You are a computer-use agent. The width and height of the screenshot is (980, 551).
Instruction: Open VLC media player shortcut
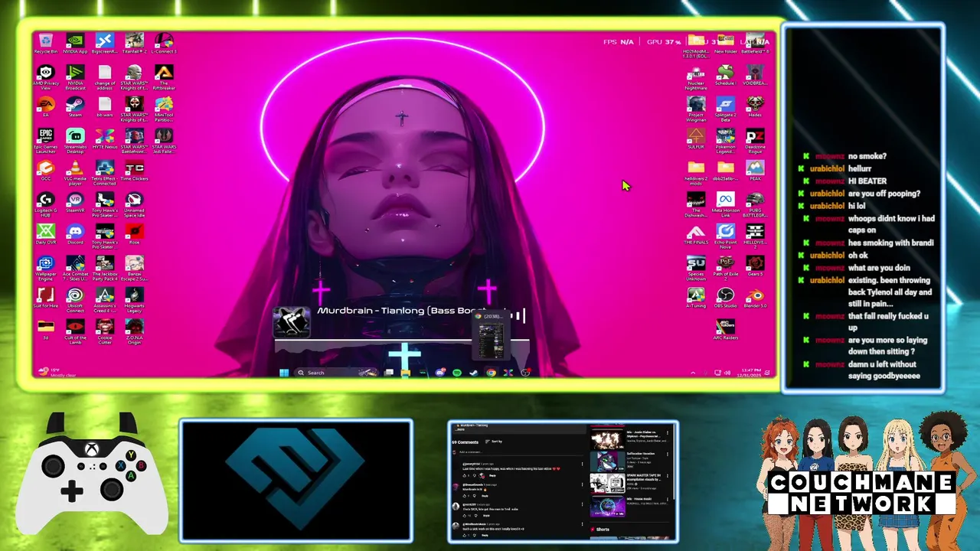pos(75,173)
